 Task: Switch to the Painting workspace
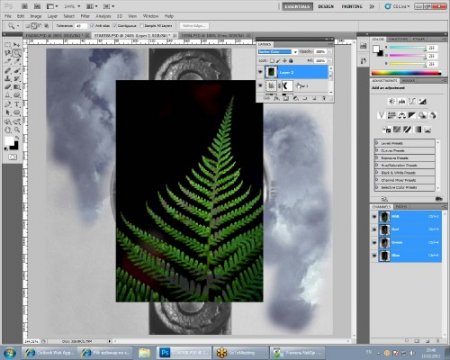pos(352,6)
